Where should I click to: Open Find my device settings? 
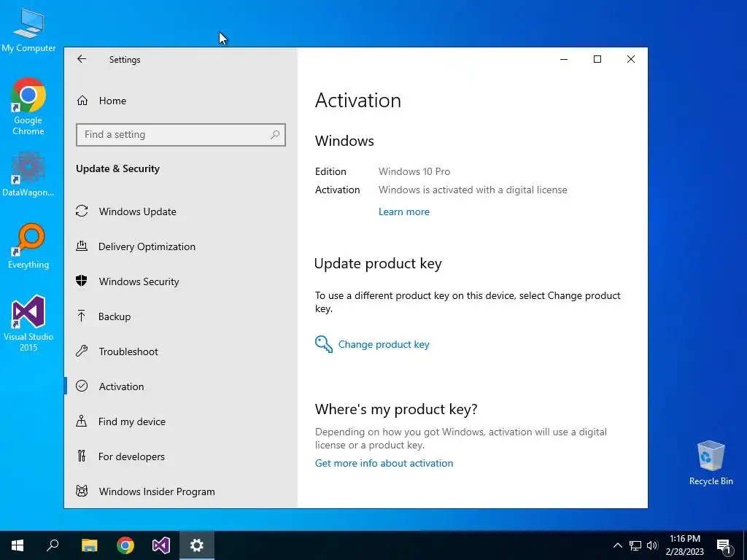(x=181, y=421)
